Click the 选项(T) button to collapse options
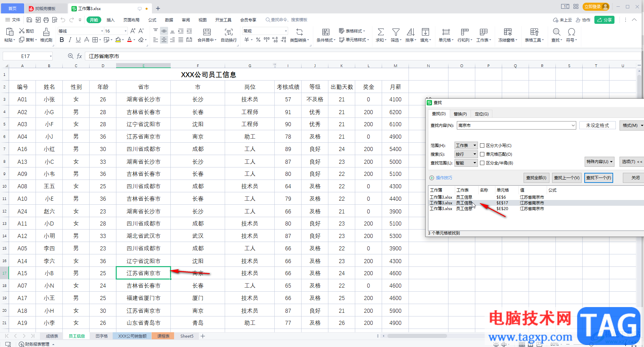The height and width of the screenshot is (347, 644). point(632,162)
